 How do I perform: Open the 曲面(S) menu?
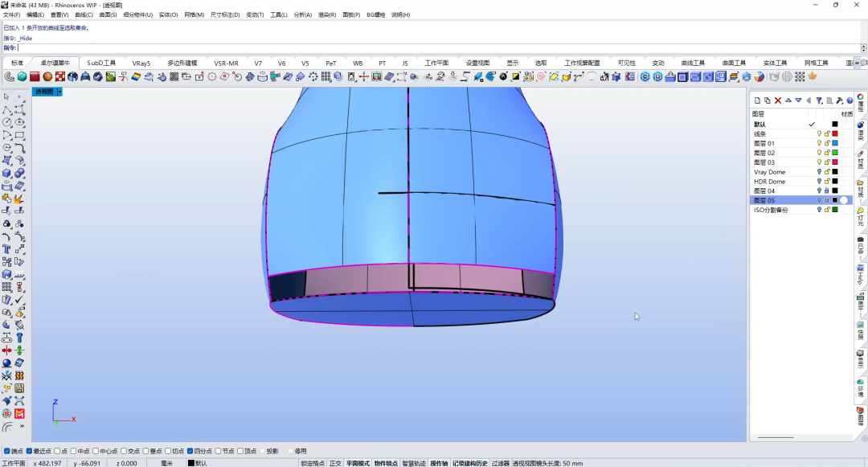point(108,15)
